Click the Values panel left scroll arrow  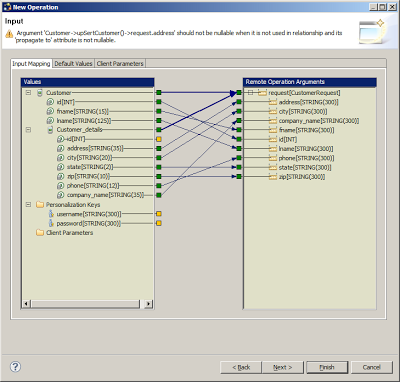coord(26,304)
